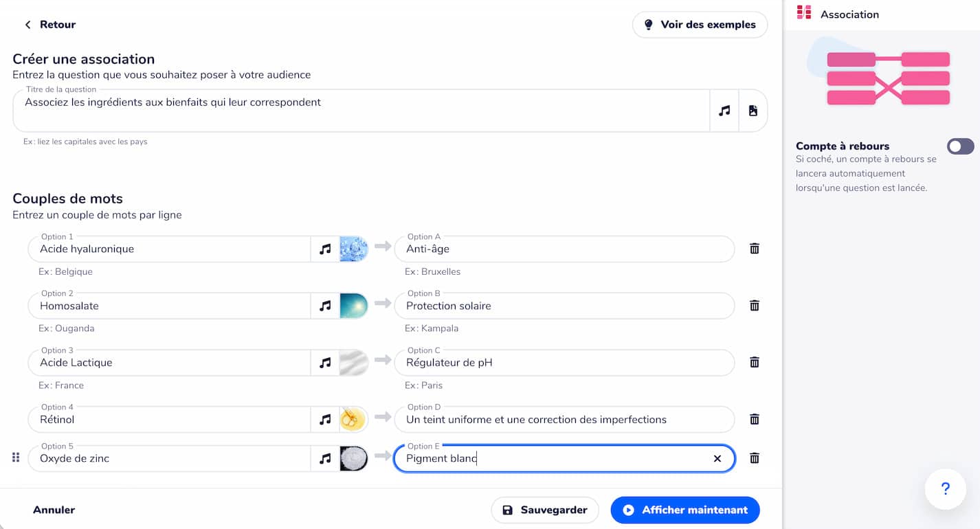Screen dimensions: 980x529
Task: Enable the Compte à rebours toggle
Action: point(959,146)
